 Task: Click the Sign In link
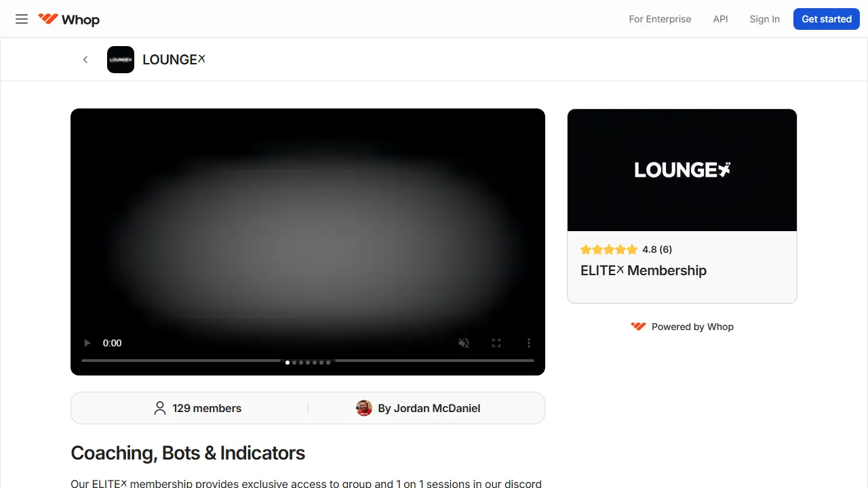(x=764, y=19)
